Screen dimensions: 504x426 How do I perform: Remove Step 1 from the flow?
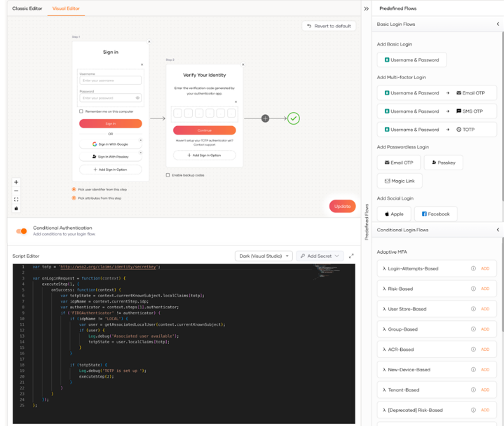click(x=149, y=41)
